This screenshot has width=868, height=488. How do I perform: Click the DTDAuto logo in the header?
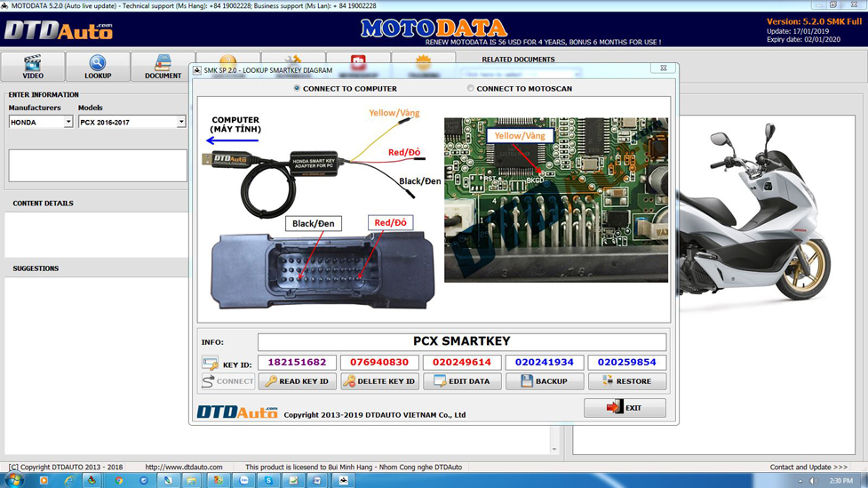pos(59,30)
